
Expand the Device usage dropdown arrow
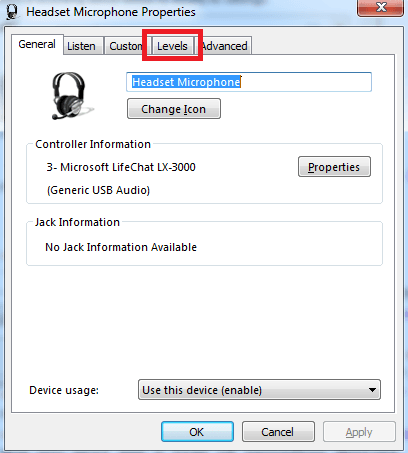click(x=372, y=390)
